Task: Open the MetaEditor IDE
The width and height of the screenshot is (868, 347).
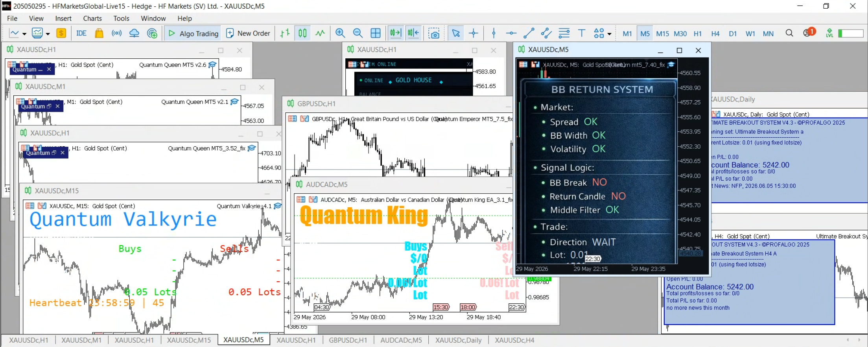Action: coord(81,33)
